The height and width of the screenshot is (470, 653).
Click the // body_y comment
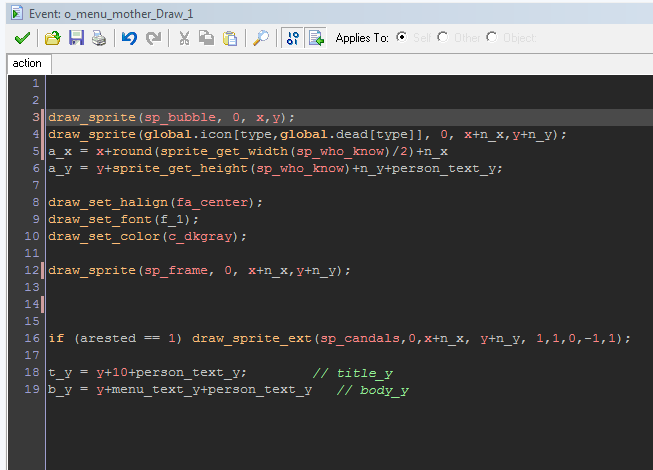coord(372,390)
